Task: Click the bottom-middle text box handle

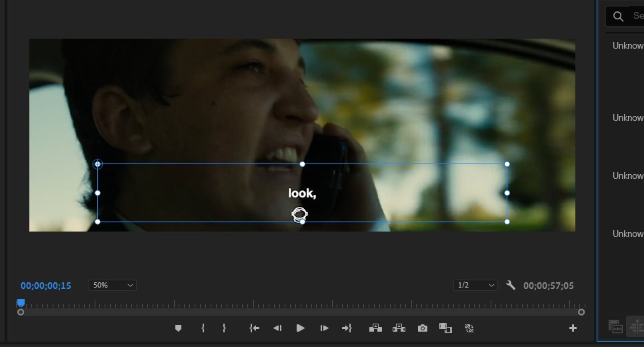Action: coord(302,222)
